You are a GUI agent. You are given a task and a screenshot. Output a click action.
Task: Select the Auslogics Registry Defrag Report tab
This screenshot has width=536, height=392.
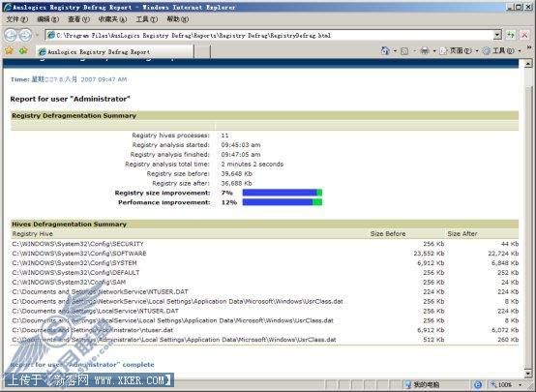(114, 51)
